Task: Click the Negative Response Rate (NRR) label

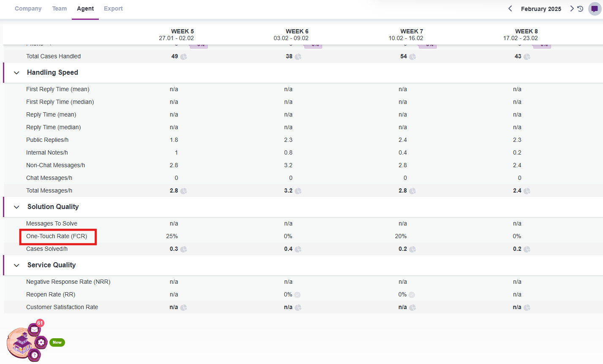Action: pos(68,282)
